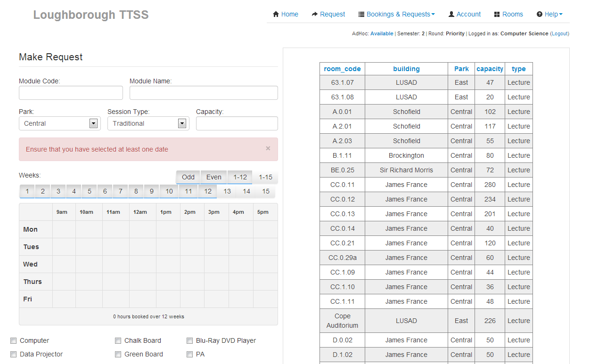Toggle week 1 button
The height and width of the screenshot is (364, 590).
coord(27,191)
